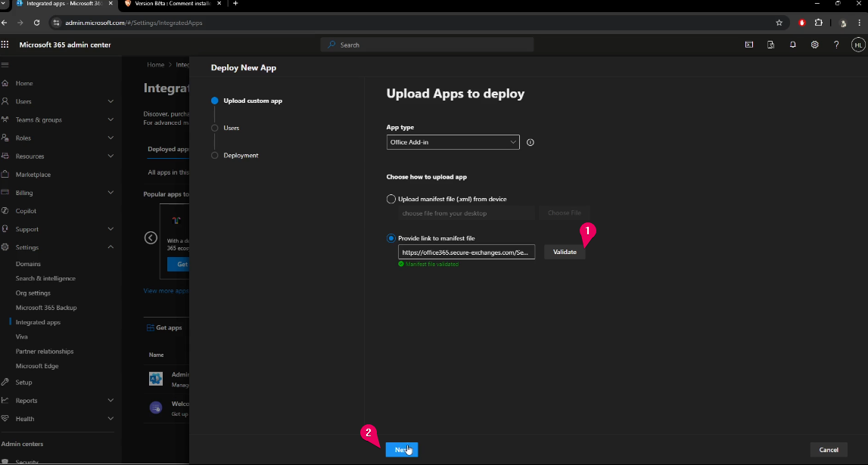Open the app launcher waffle icon

click(x=5, y=45)
